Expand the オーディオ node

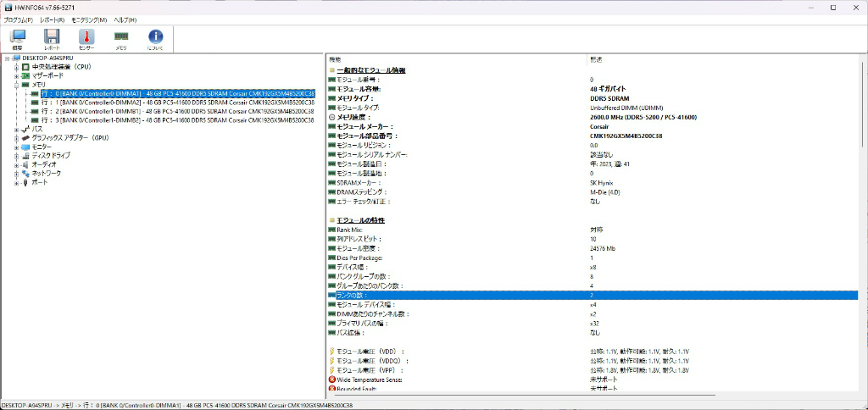coord(17,164)
